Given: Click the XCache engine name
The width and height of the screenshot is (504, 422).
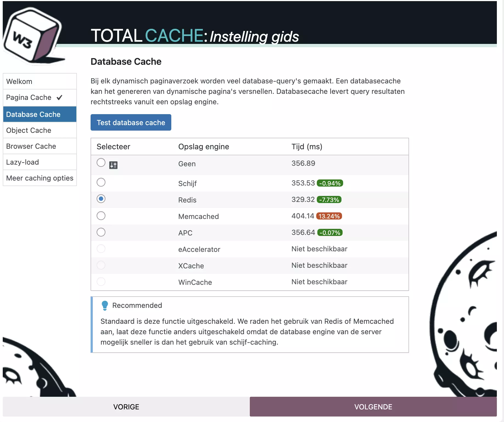Looking at the screenshot, I should (191, 266).
